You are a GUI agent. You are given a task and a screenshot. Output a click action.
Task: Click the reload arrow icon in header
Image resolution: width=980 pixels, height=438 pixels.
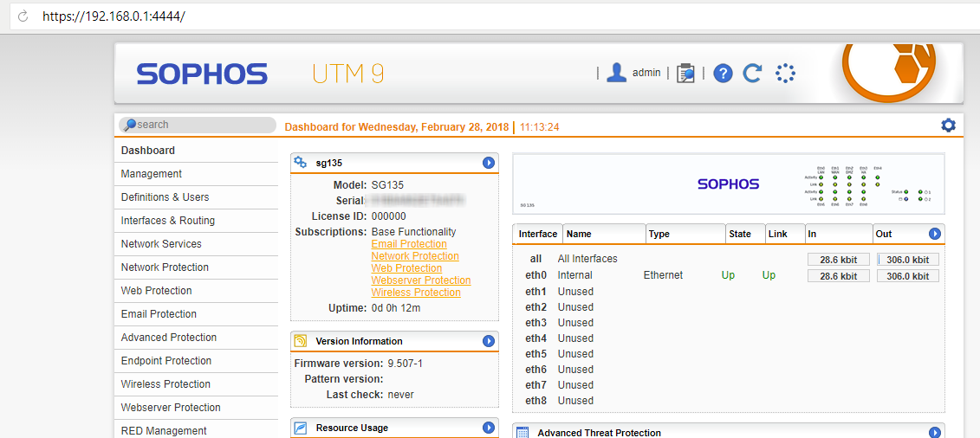coord(752,73)
